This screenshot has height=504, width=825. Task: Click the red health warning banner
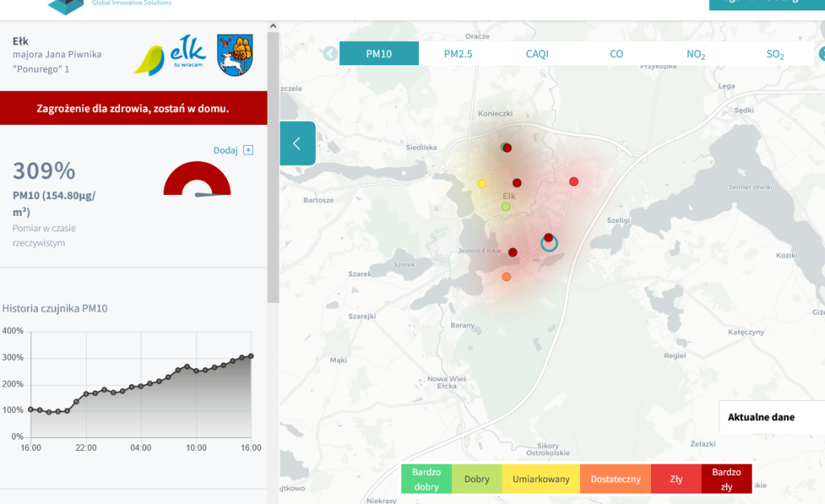point(134,107)
